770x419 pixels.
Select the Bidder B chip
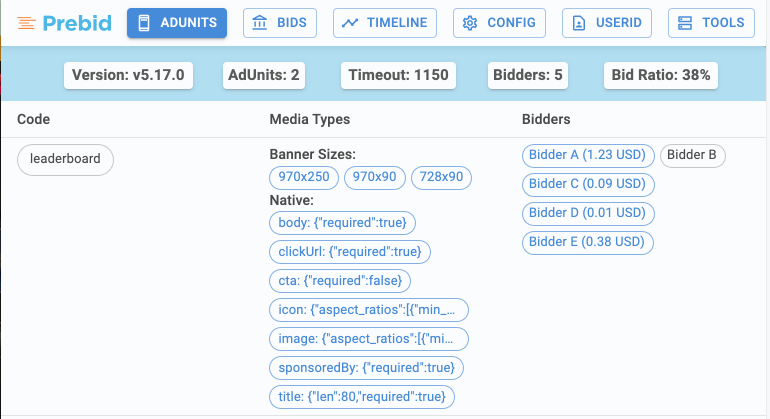(x=692, y=155)
